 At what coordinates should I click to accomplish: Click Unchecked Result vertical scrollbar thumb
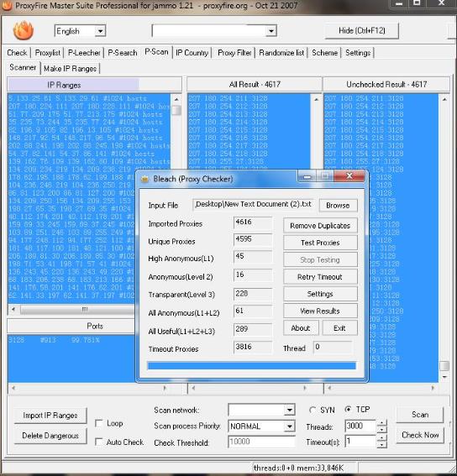[444, 366]
